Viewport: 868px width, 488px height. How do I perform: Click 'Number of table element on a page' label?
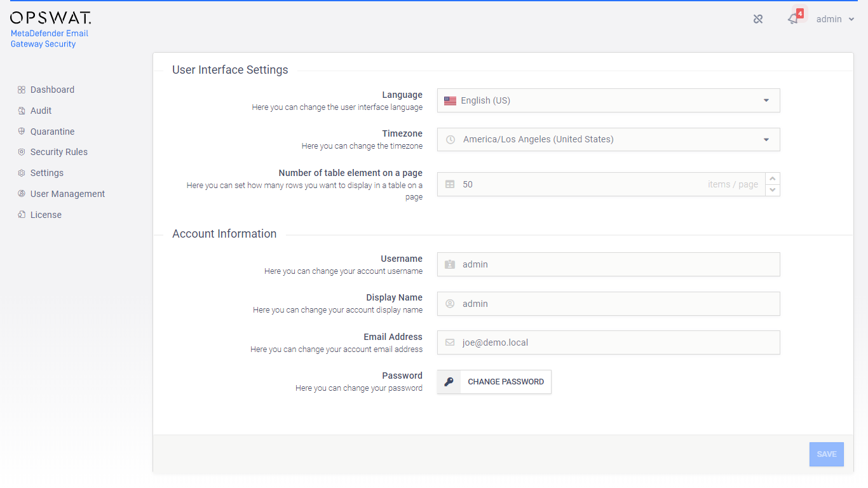351,173
